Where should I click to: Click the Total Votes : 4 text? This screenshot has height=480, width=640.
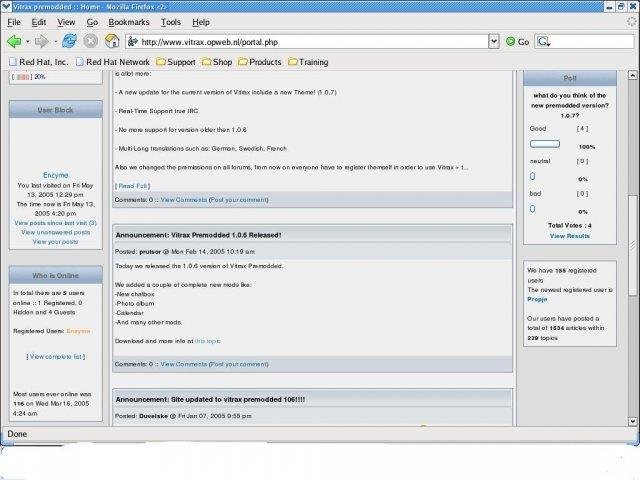tap(570, 225)
